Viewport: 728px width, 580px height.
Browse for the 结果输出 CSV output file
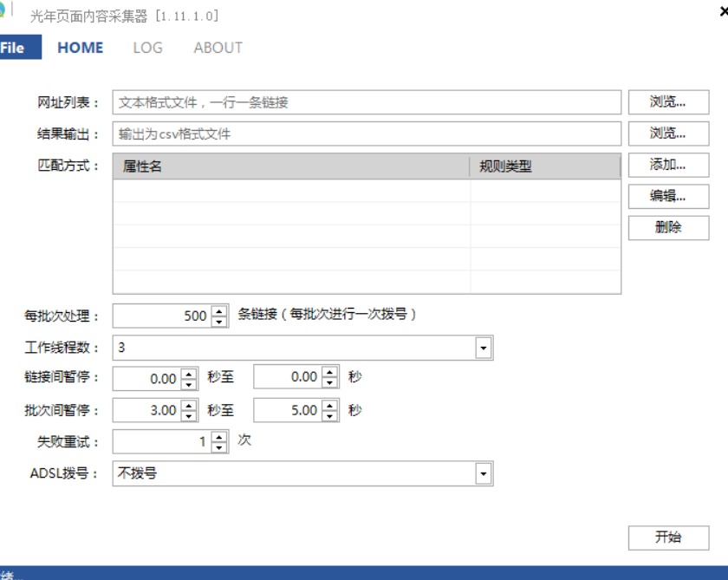point(667,134)
